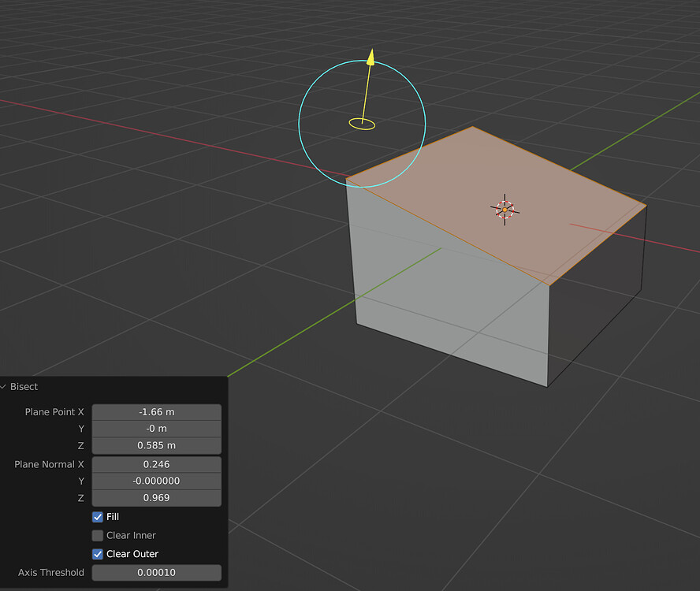Click the Plane Normal Y value field

click(156, 481)
